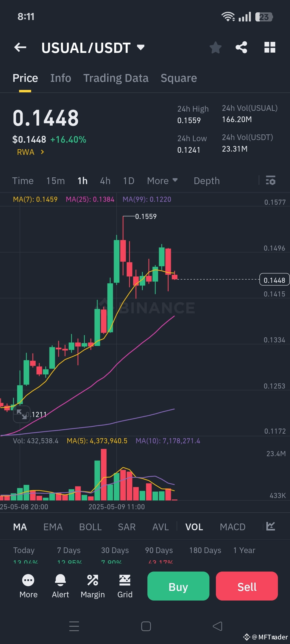Screen dimensions: 290x644
Task: Expand the RWA tag details
Action: 30,152
